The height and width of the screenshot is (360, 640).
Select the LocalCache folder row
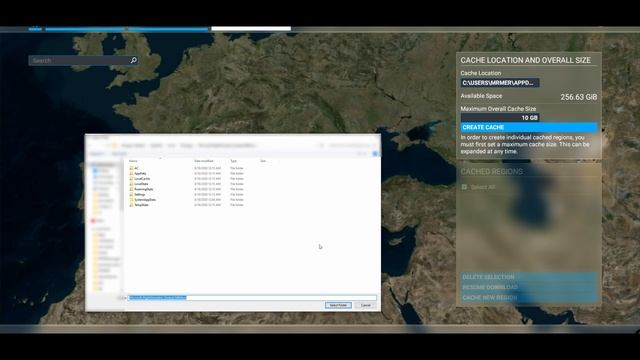click(x=187, y=179)
